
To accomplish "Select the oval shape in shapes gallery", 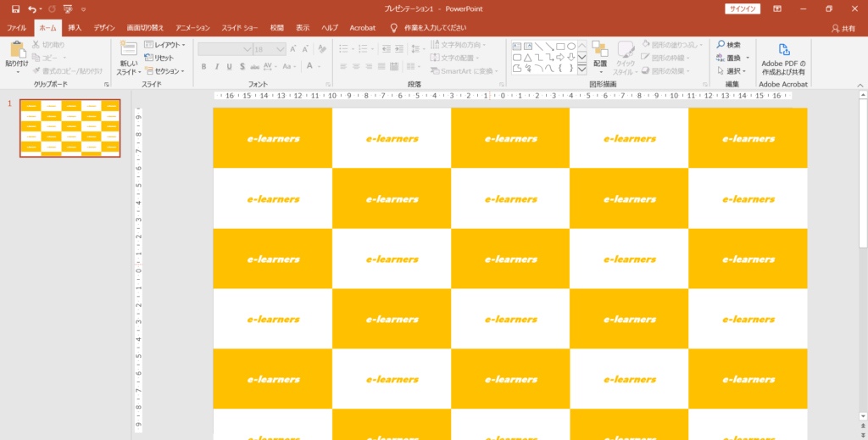I will click(x=571, y=46).
